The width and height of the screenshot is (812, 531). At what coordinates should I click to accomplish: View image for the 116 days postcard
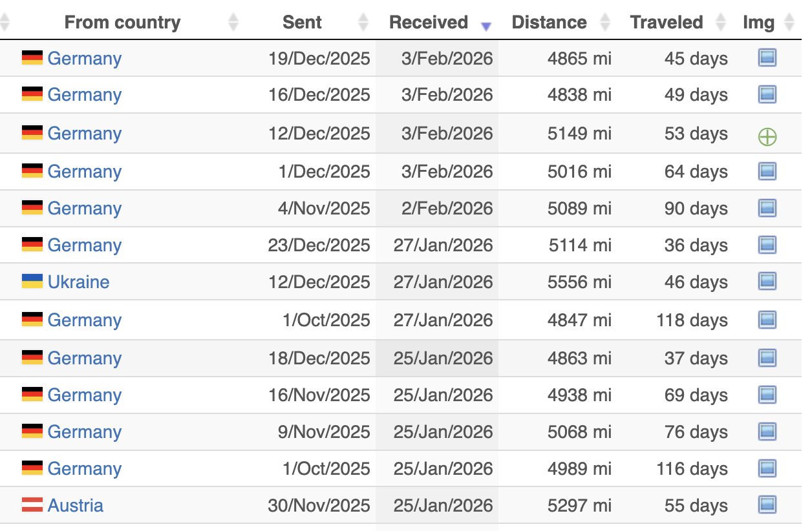pyautogui.click(x=767, y=468)
